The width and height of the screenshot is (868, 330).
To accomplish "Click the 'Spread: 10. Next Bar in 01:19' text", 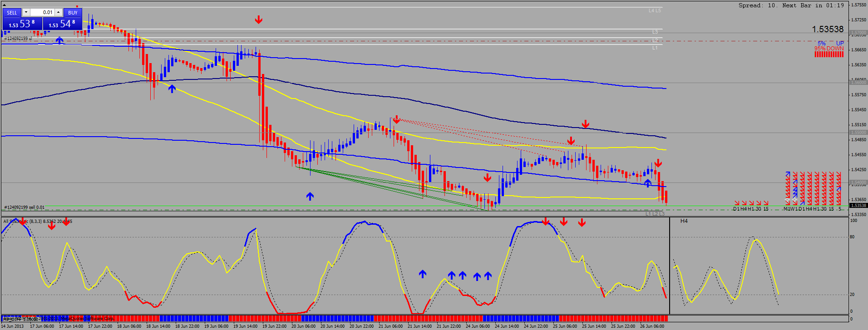I will tap(791, 5).
